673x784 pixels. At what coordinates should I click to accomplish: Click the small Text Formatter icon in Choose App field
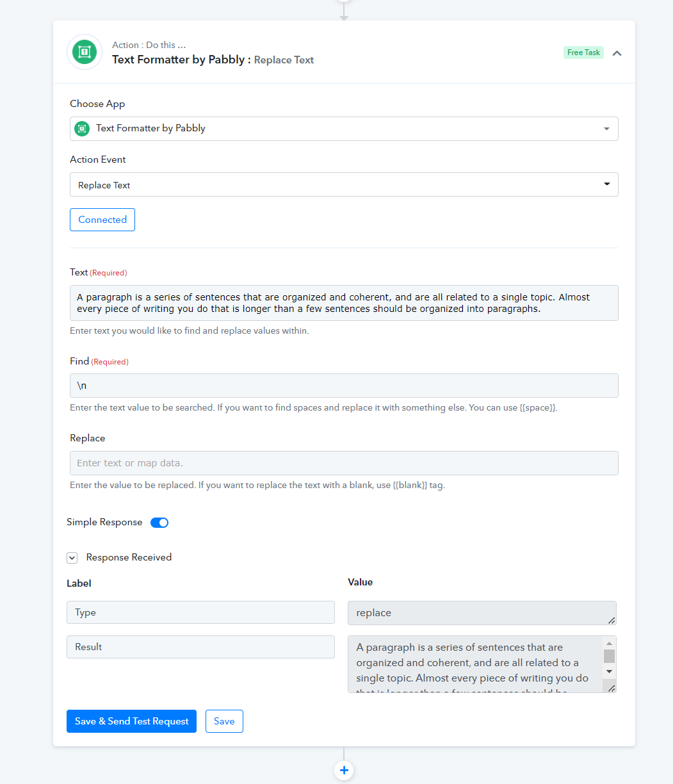(x=81, y=128)
